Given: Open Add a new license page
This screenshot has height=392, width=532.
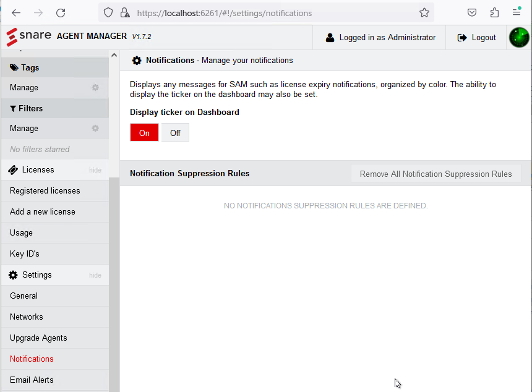Looking at the screenshot, I should click(x=55, y=212).
